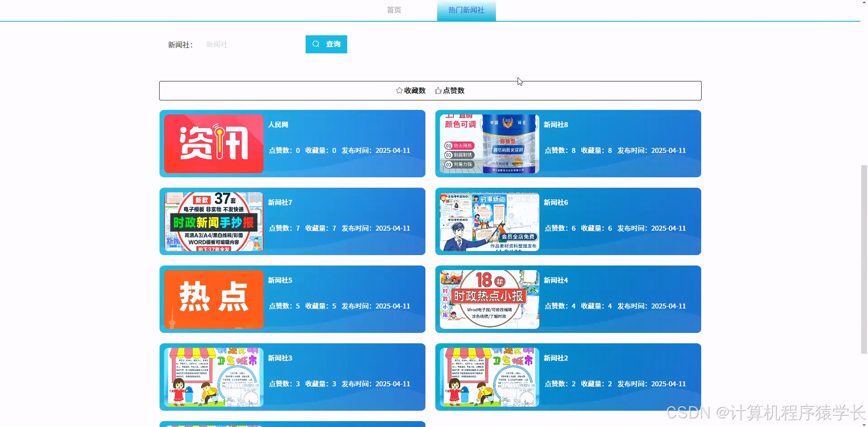The width and height of the screenshot is (868, 427).
Task: Click the paint bucket thumbnail on 新闻社8 card
Action: (489, 143)
